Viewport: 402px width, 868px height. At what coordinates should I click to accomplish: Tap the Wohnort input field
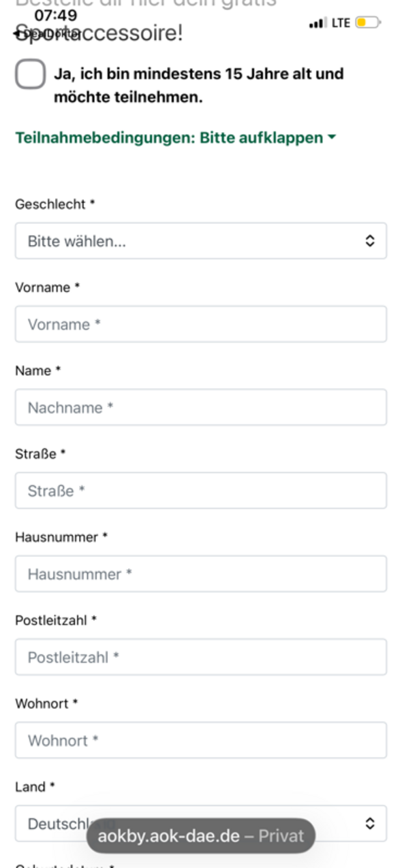(201, 740)
